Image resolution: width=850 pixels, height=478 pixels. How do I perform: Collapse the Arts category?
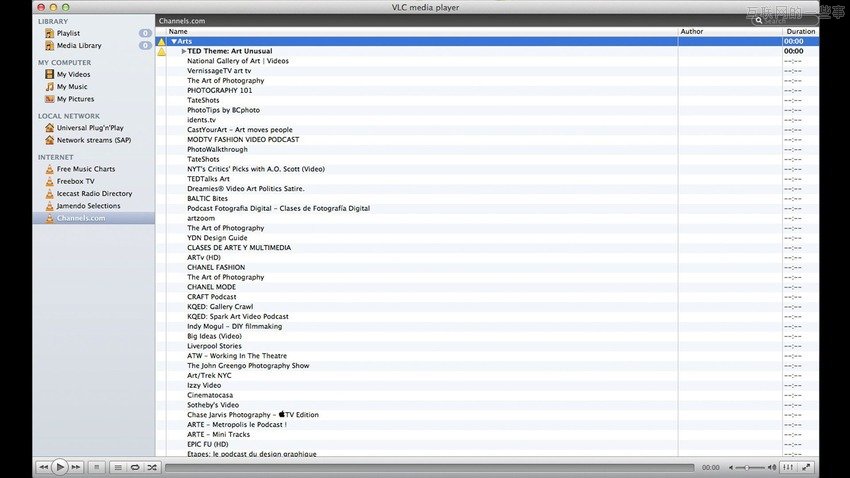(x=174, y=41)
